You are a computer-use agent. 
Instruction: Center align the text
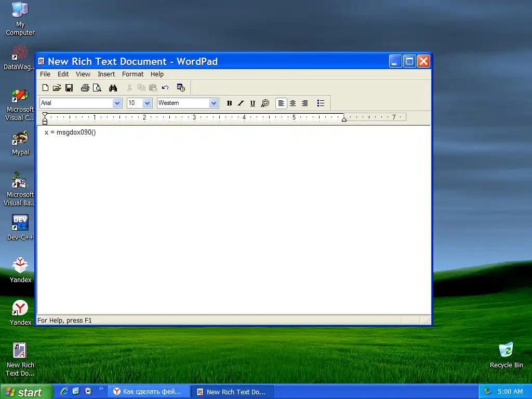293,103
